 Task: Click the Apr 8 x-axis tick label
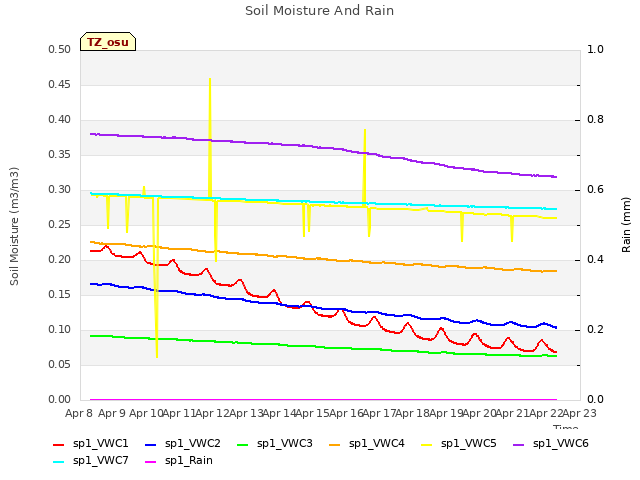pyautogui.click(x=79, y=413)
